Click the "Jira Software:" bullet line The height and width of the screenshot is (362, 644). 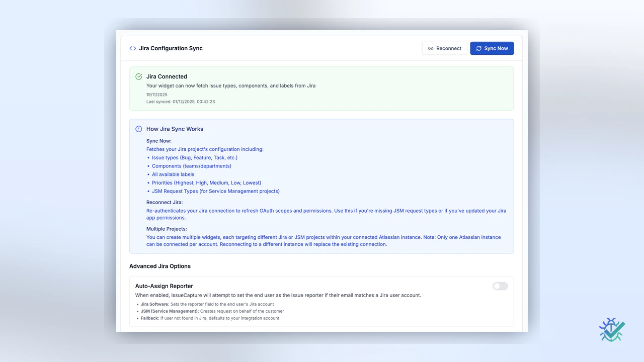(207, 304)
